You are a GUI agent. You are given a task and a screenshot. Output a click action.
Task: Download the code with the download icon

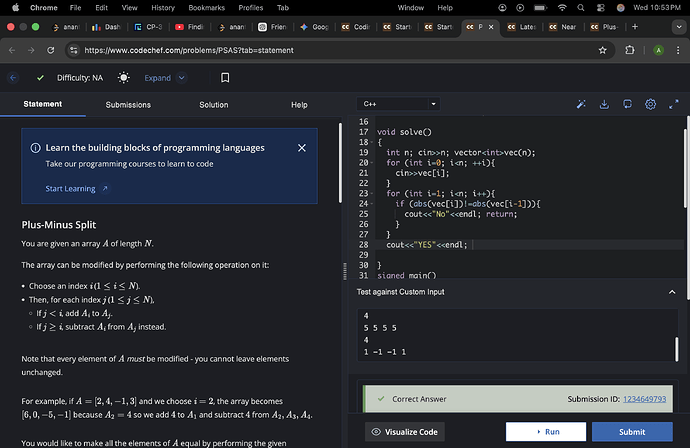click(x=604, y=104)
